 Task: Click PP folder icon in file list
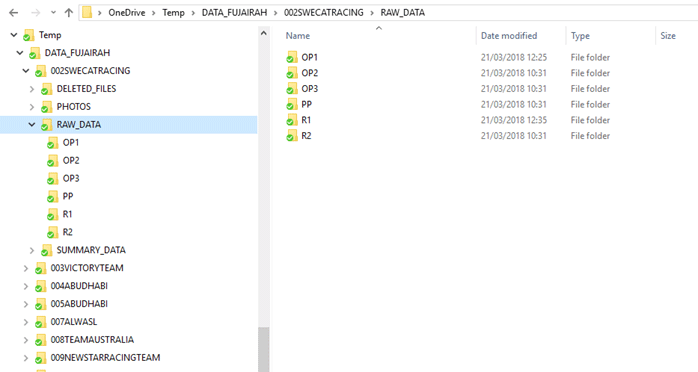coord(292,105)
